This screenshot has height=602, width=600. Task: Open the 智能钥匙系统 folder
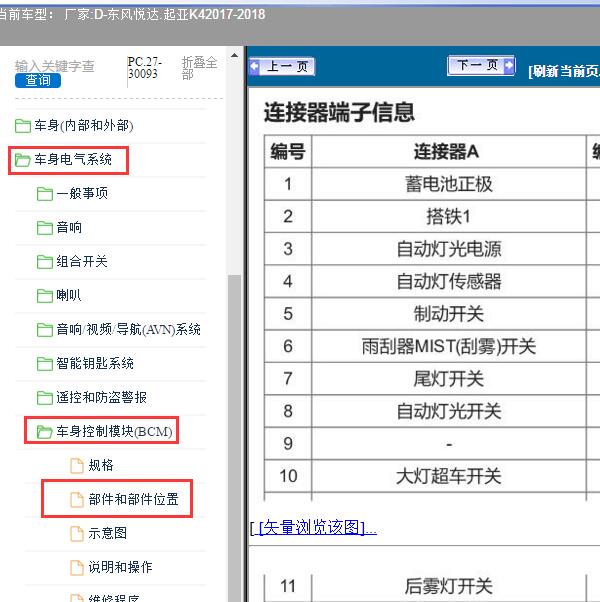pyautogui.click(x=95, y=364)
